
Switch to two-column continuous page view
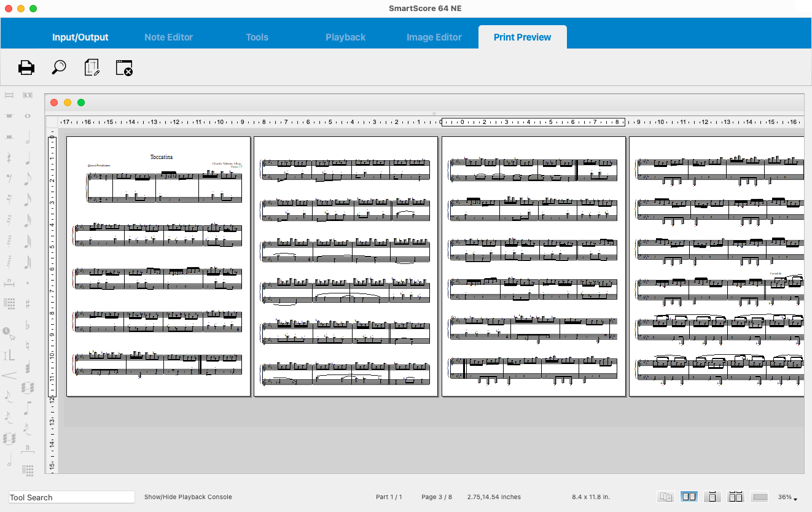point(736,497)
